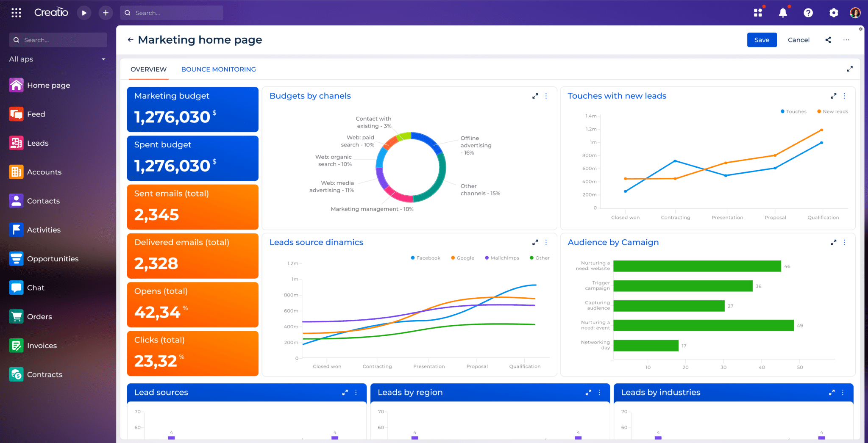Click the sidebar search field

[x=58, y=40]
